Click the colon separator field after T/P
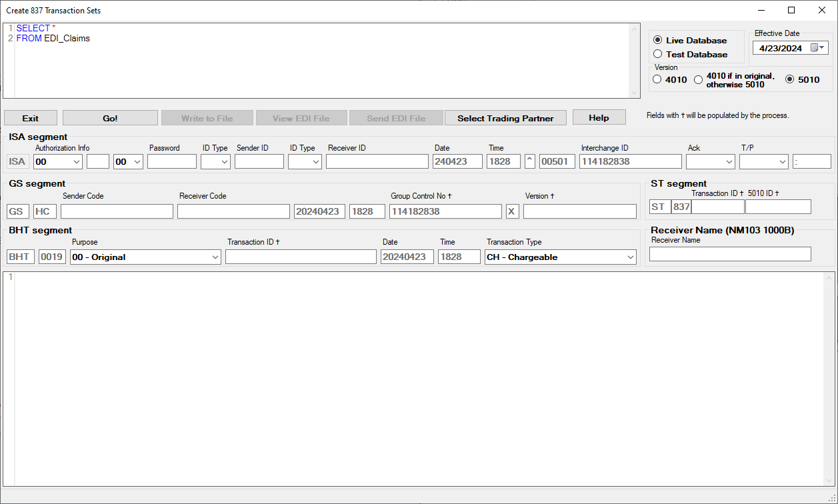 pos(812,161)
